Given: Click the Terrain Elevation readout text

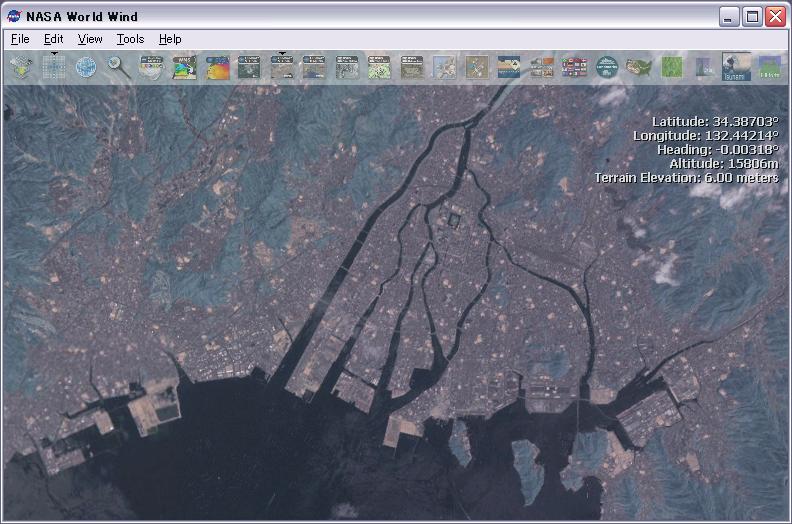Looking at the screenshot, I should (685, 177).
